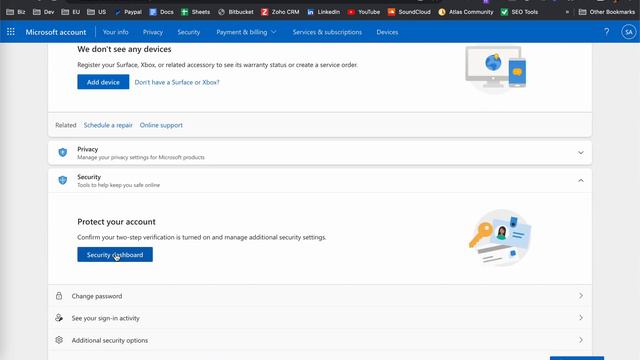Viewport: 640px width, 360px height.
Task: Open the Paypal bookmark
Action: pos(128,12)
